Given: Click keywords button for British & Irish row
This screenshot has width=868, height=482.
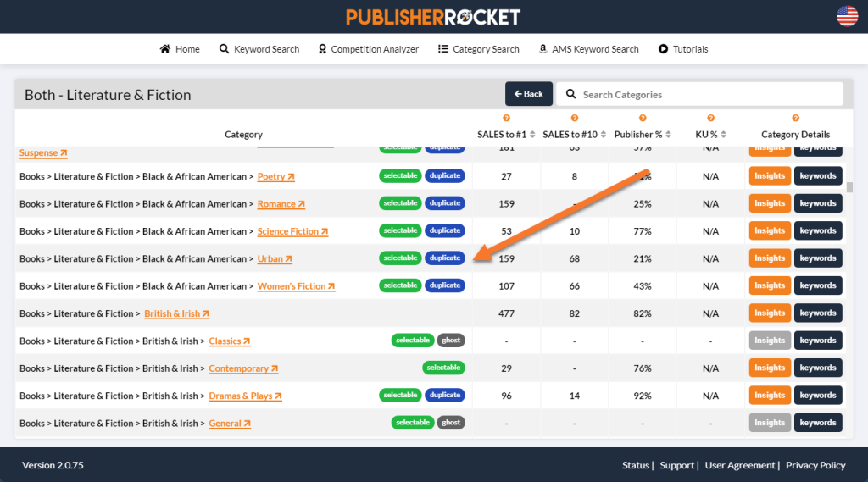Looking at the screenshot, I should [x=818, y=313].
